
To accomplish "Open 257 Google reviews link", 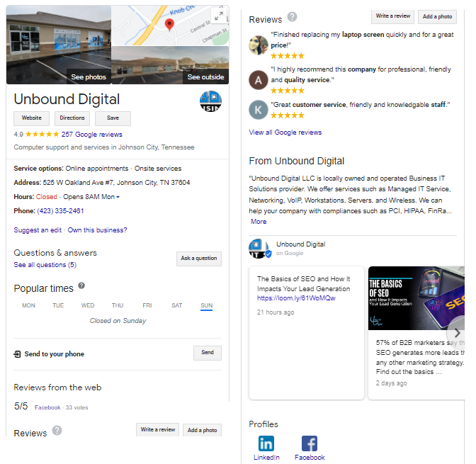I will click(x=91, y=135).
